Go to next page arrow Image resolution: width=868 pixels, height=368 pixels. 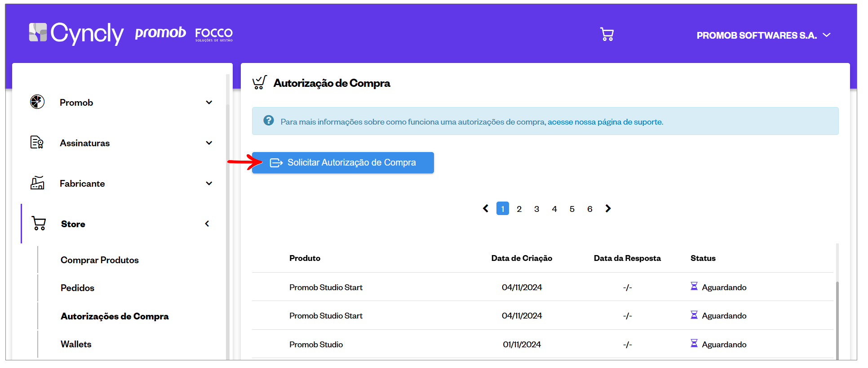608,208
